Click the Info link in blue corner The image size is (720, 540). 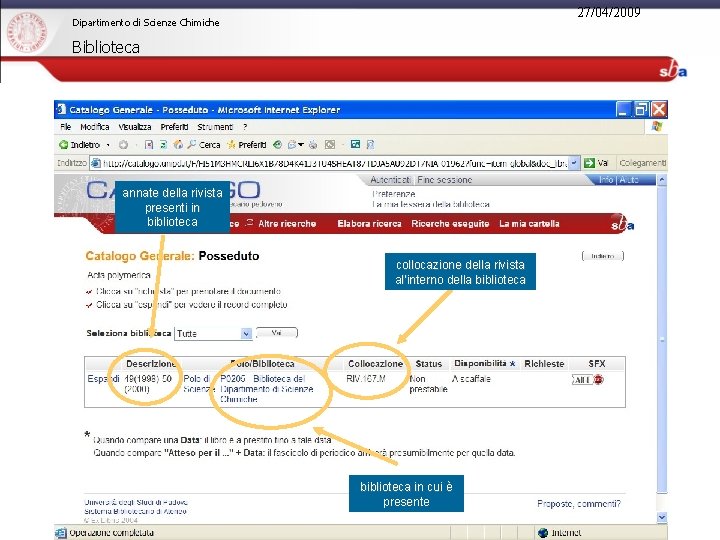pos(606,180)
